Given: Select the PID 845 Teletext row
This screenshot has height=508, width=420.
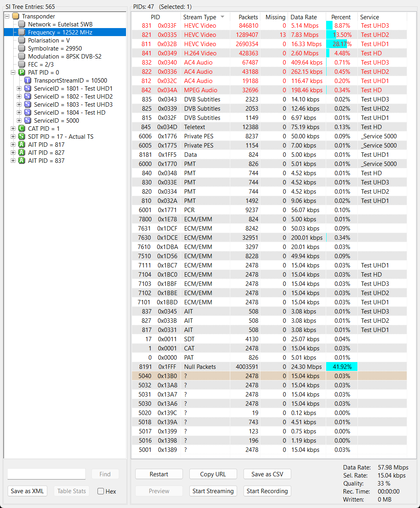Looking at the screenshot, I should [269, 127].
